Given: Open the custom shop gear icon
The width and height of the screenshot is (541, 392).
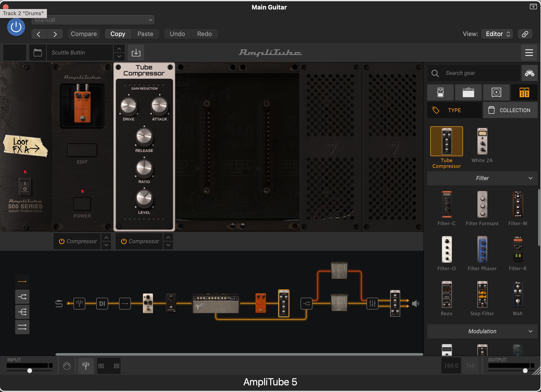Looking at the screenshot, I should pyautogui.click(x=529, y=73).
